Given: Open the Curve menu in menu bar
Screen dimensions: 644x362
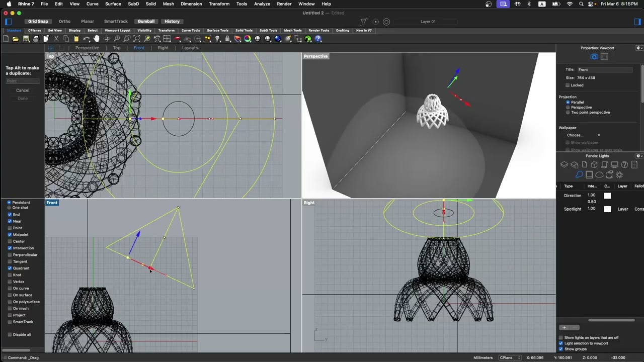Looking at the screenshot, I should pyautogui.click(x=93, y=4).
